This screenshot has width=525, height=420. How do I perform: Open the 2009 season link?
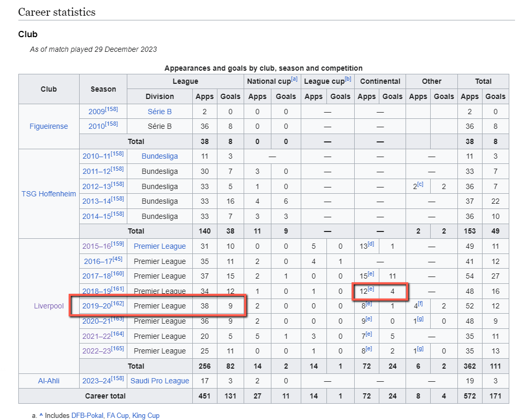tap(96, 112)
